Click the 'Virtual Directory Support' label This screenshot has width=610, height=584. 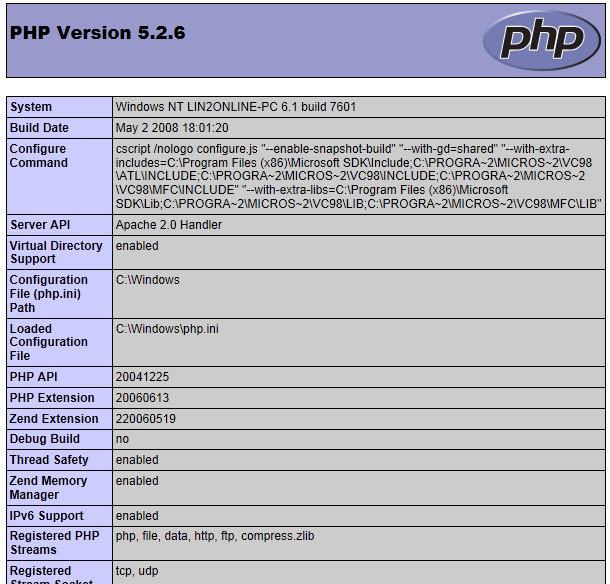click(56, 252)
